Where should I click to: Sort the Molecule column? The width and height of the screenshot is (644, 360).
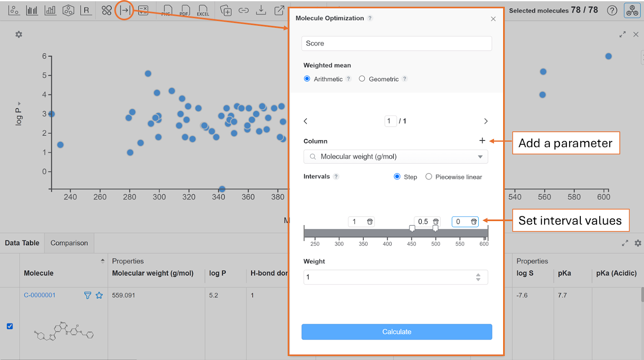tap(103, 261)
